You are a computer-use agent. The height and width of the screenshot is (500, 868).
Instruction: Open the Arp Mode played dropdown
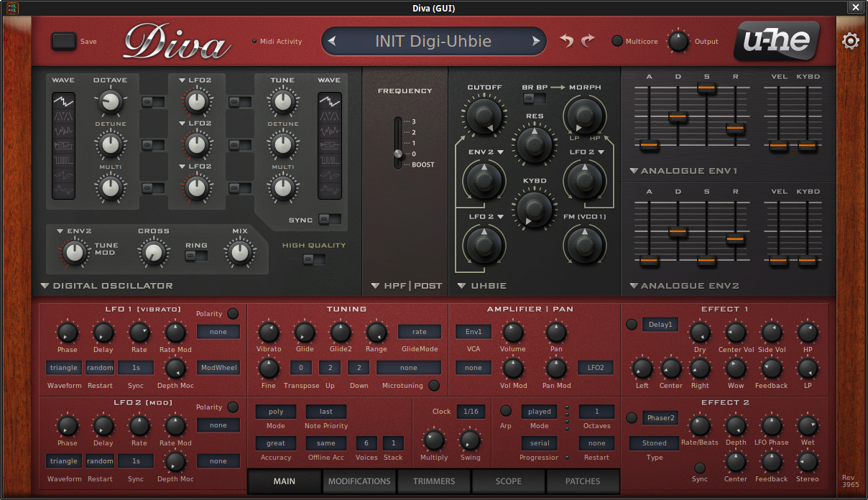[540, 412]
